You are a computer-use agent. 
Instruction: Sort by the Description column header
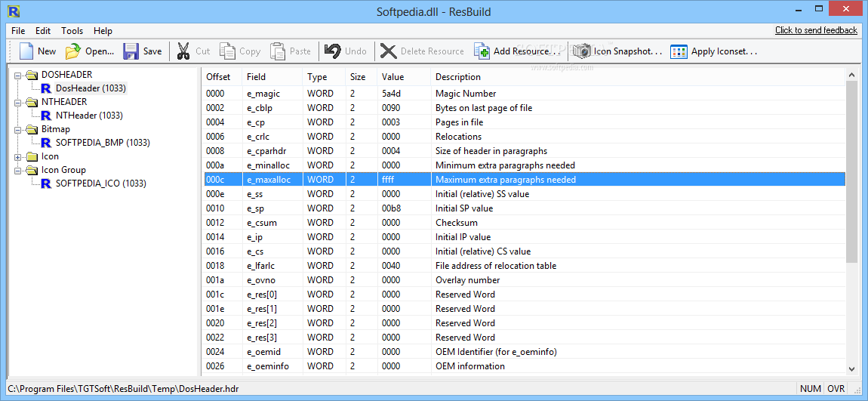coord(639,77)
